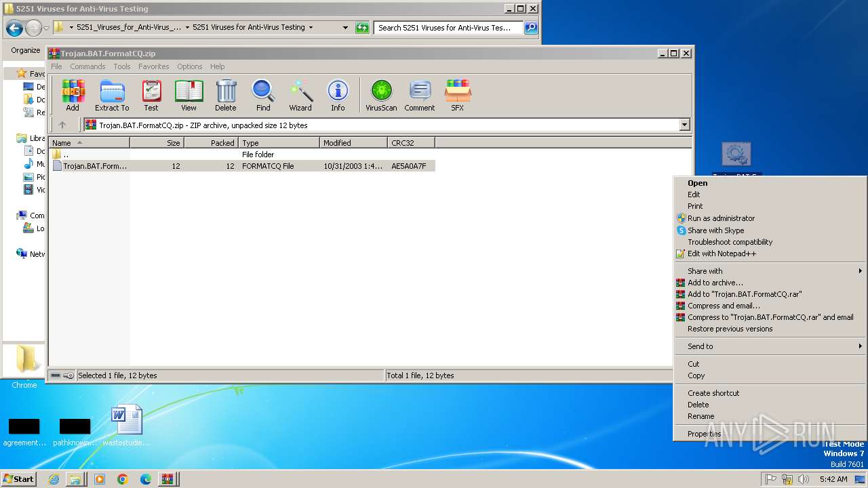The image size is (868, 488).
Task: Choose Add to "Trojan.BAT.FormatCQ.rar"
Action: pos(770,294)
